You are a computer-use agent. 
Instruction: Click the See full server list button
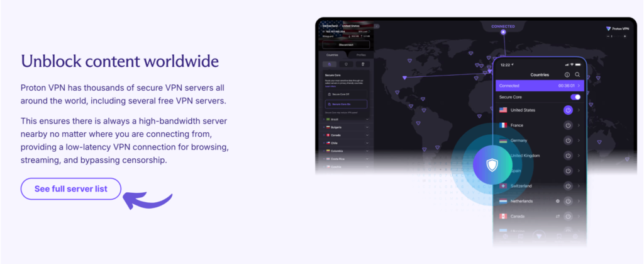click(x=70, y=189)
